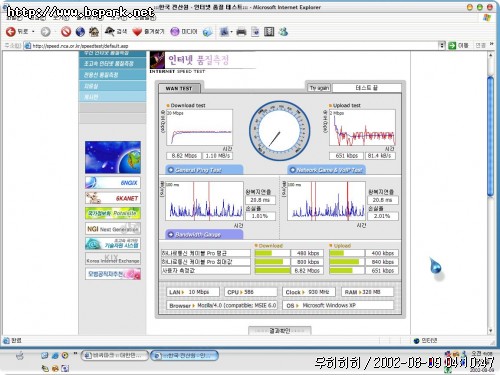Click the Bandwidth Gauge header button

pos(204,235)
